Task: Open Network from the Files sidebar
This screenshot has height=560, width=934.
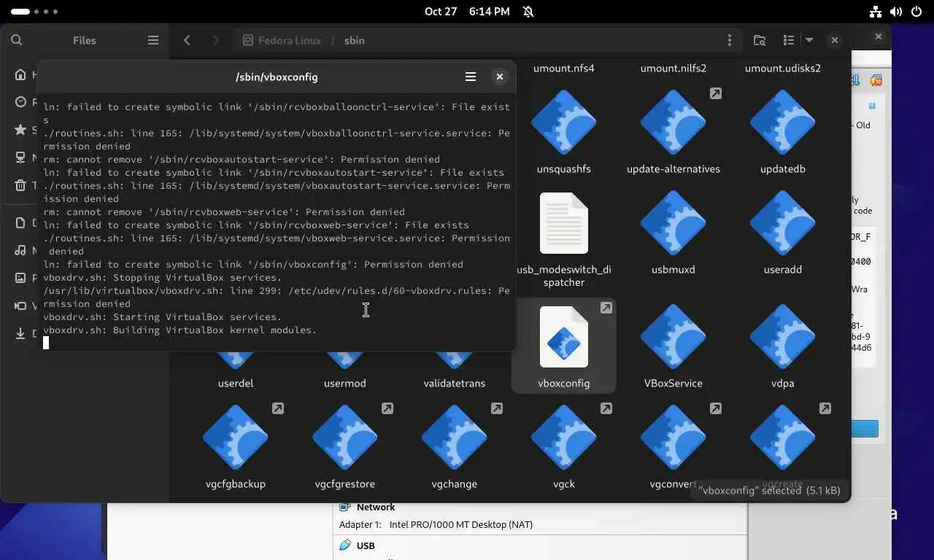Action: coord(20,157)
